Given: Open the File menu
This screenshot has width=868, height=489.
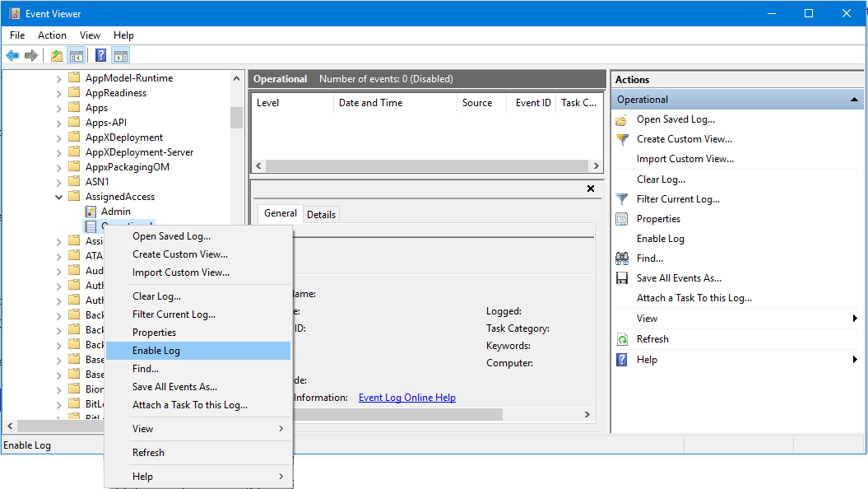Looking at the screenshot, I should point(17,35).
